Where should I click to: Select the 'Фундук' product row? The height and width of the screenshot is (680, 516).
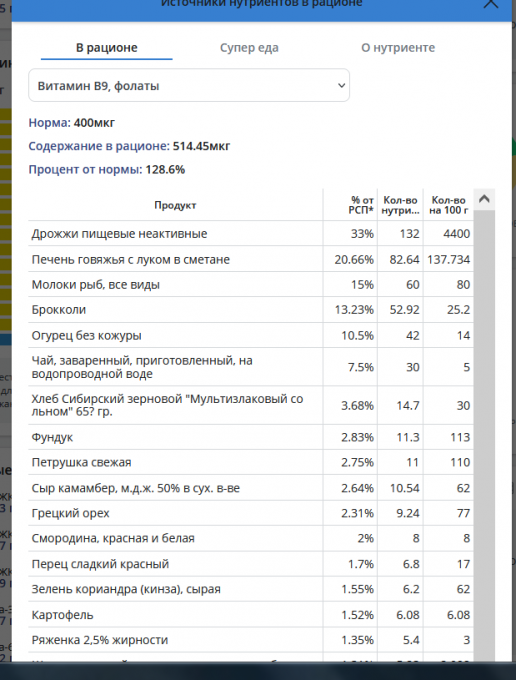(x=251, y=437)
